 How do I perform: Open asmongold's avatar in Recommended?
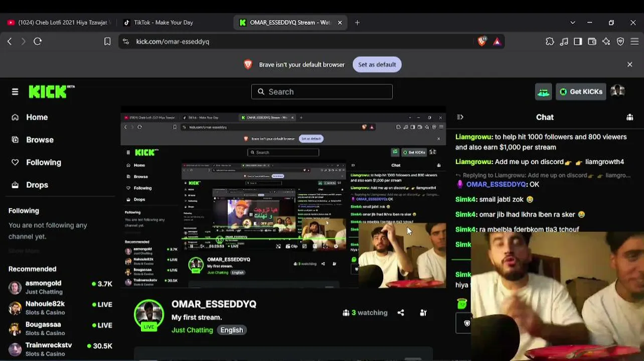pyautogui.click(x=15, y=288)
